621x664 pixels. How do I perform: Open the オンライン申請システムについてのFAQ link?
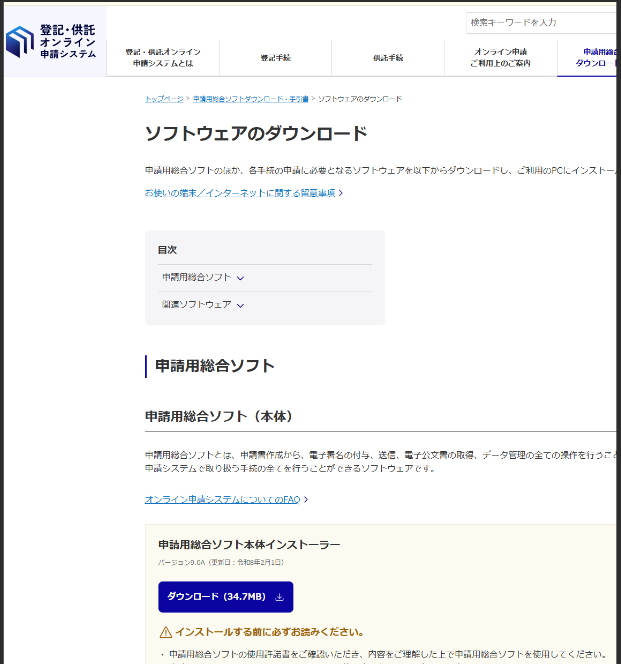coord(223,499)
